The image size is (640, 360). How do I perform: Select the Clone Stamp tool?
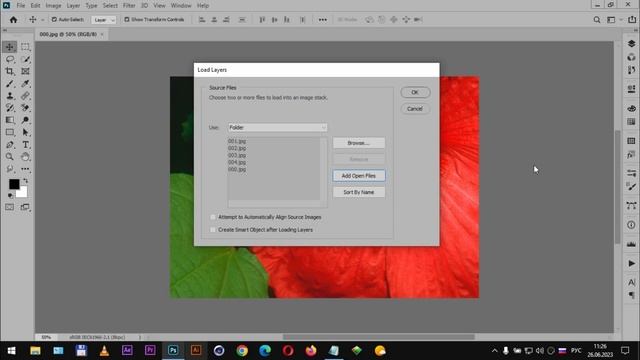click(10, 96)
